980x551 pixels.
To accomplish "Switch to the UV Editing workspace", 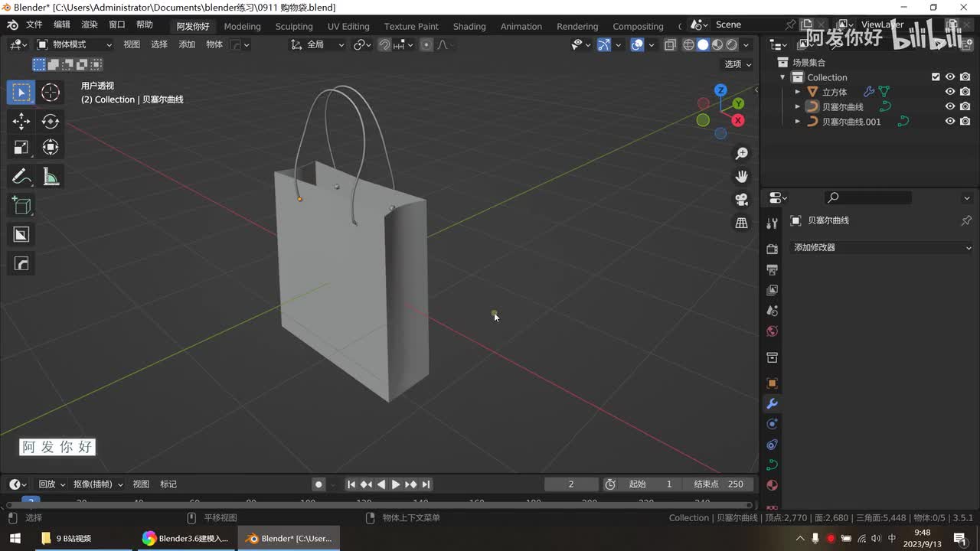I will (x=348, y=26).
